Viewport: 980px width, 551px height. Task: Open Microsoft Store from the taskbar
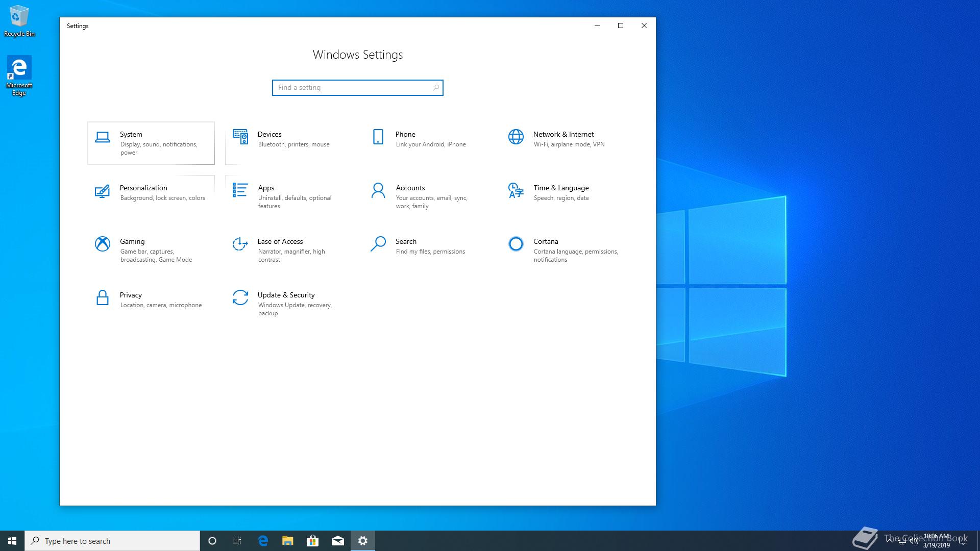click(x=312, y=541)
